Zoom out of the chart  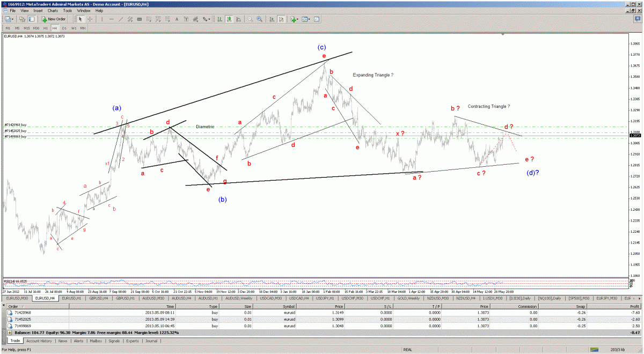250,19
